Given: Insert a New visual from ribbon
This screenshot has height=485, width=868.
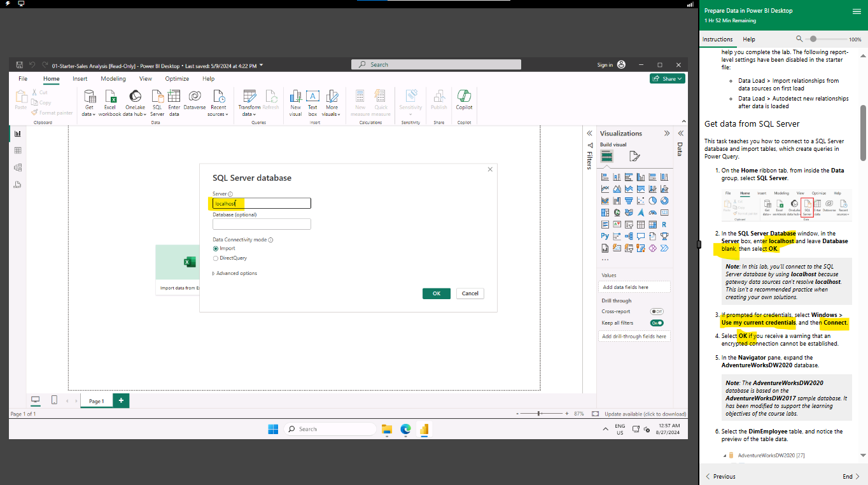Looking at the screenshot, I should 296,102.
